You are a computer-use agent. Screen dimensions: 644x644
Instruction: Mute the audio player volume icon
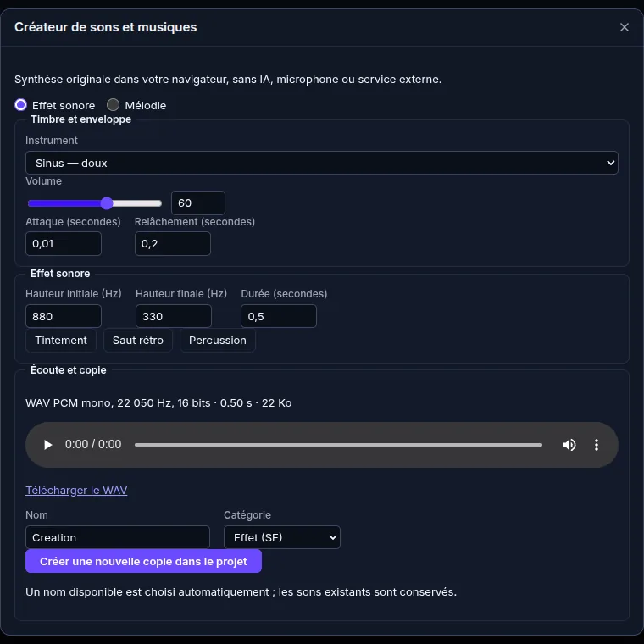tap(569, 445)
